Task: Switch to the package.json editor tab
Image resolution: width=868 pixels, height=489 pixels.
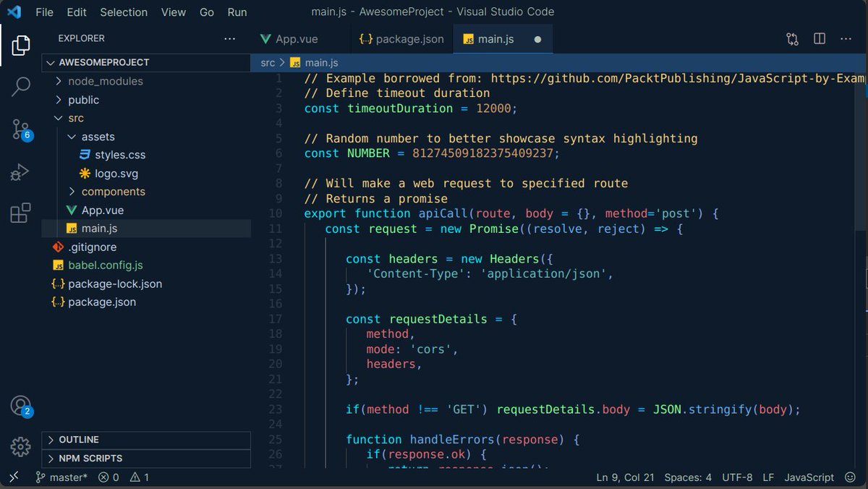Action: (x=401, y=39)
